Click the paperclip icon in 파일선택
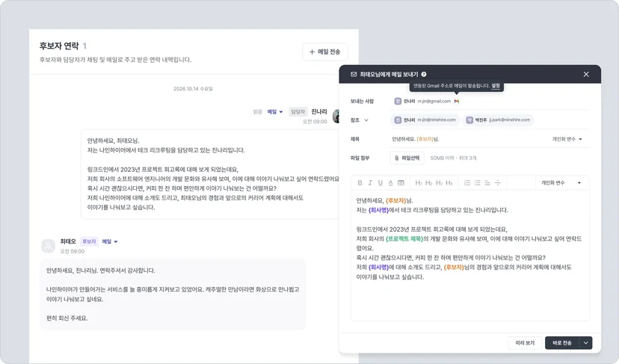Screen dimensions: 619x364 (x=397, y=158)
